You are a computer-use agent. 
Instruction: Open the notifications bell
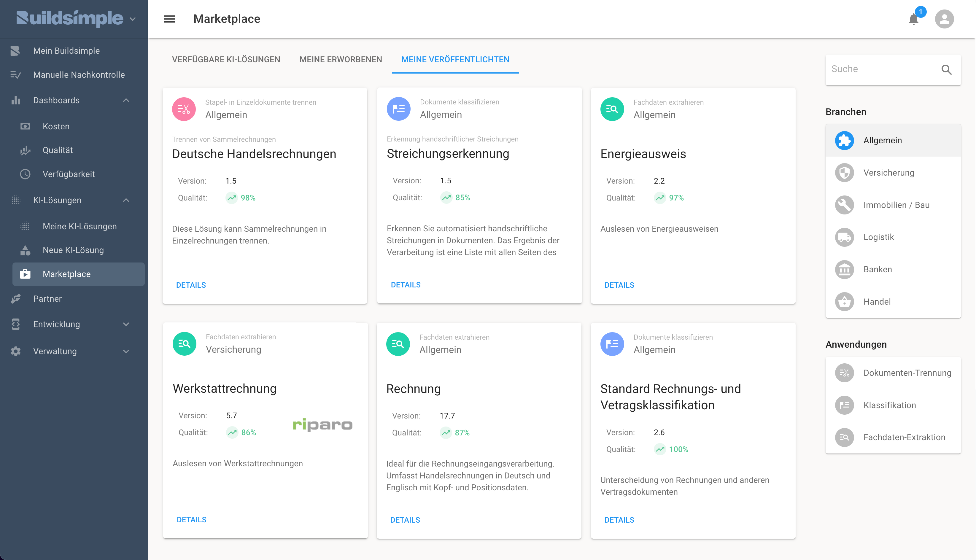[x=914, y=19]
